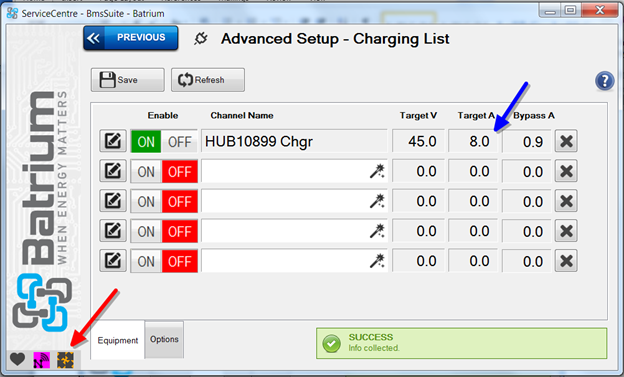
Task: Save the charging list
Action: (127, 80)
